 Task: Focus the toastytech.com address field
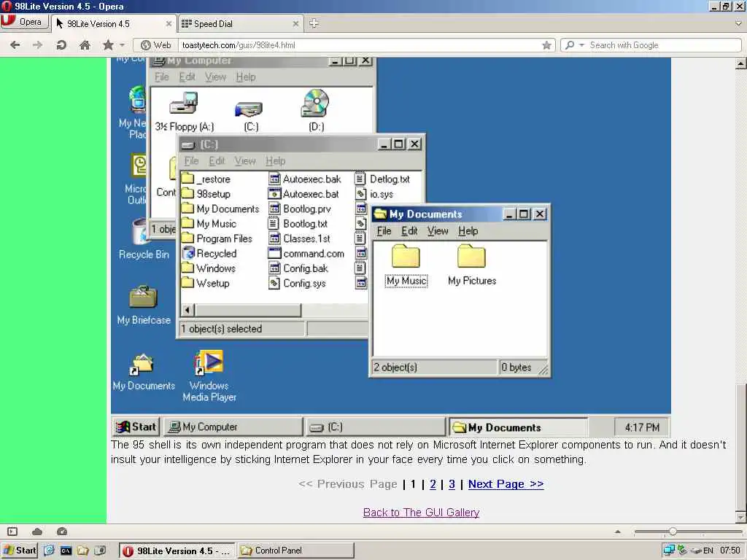pyautogui.click(x=360, y=45)
